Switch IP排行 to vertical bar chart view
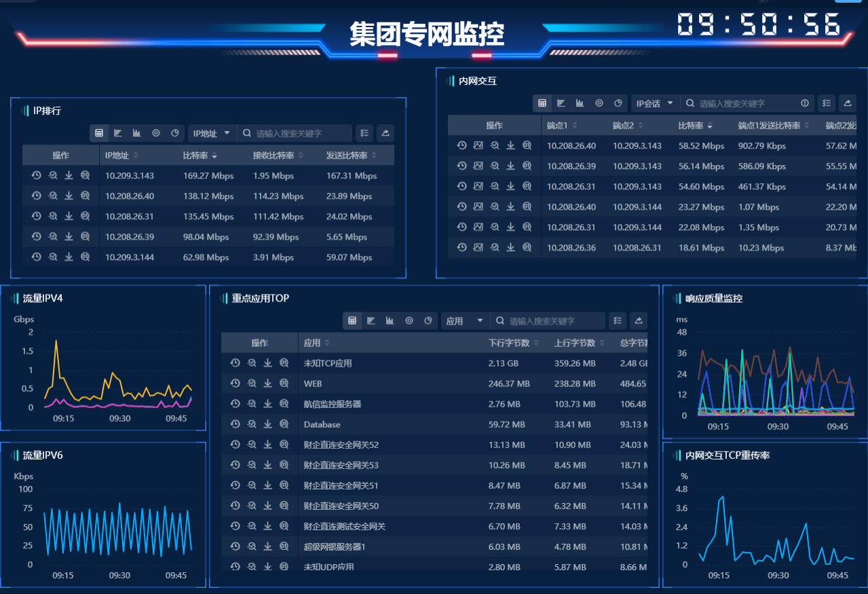Image resolution: width=868 pixels, height=594 pixels. tap(137, 134)
